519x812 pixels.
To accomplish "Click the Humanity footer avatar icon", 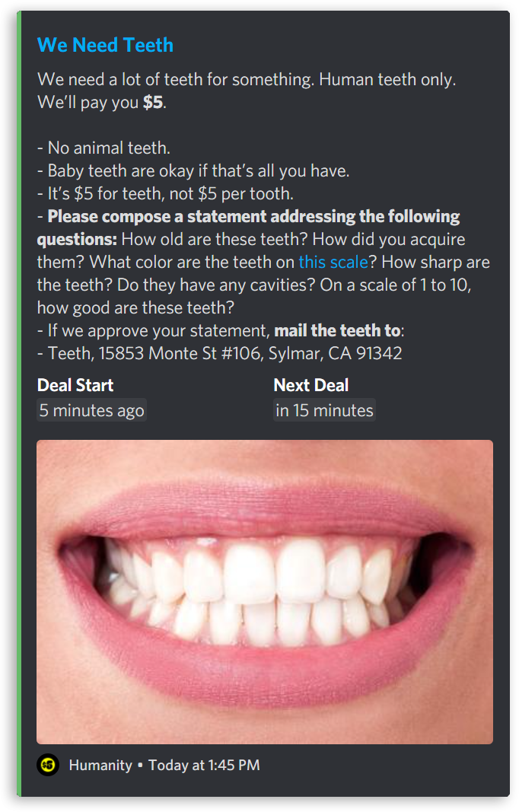I will (48, 765).
